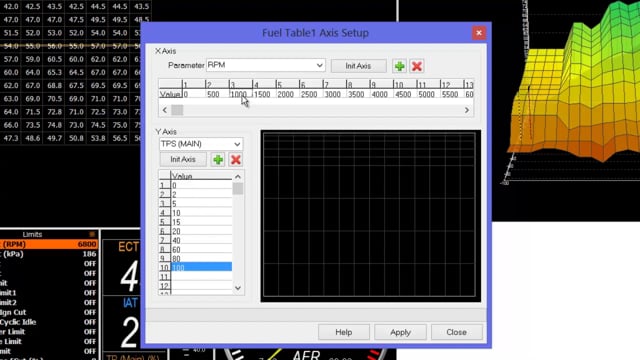Select X Axis value cell 3000

point(334,94)
